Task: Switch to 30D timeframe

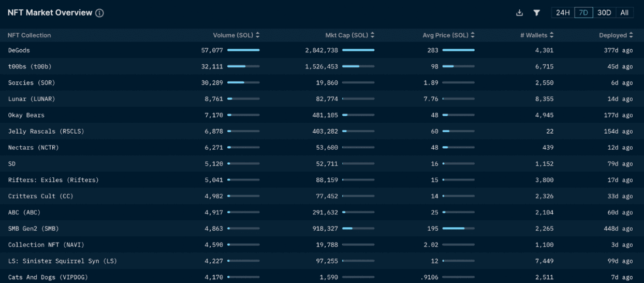Action: point(604,13)
